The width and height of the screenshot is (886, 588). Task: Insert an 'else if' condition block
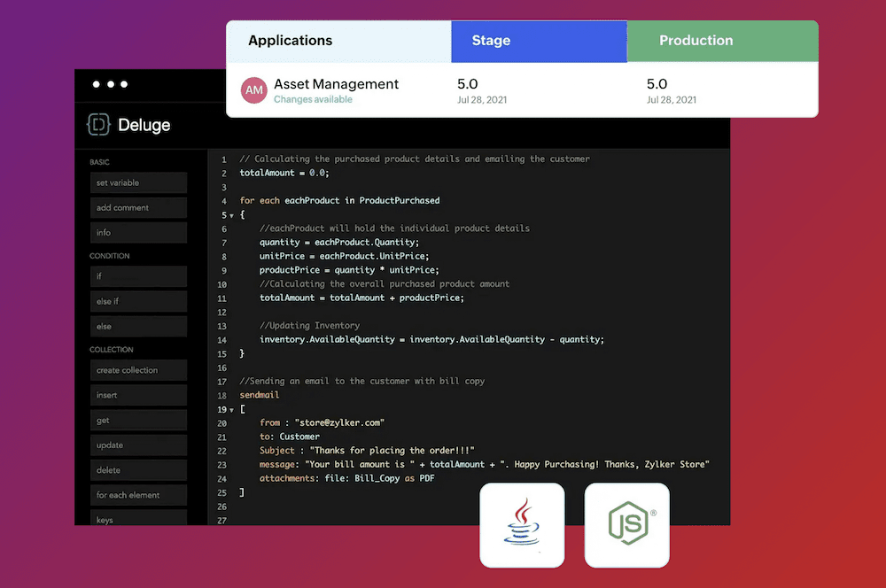point(138,300)
